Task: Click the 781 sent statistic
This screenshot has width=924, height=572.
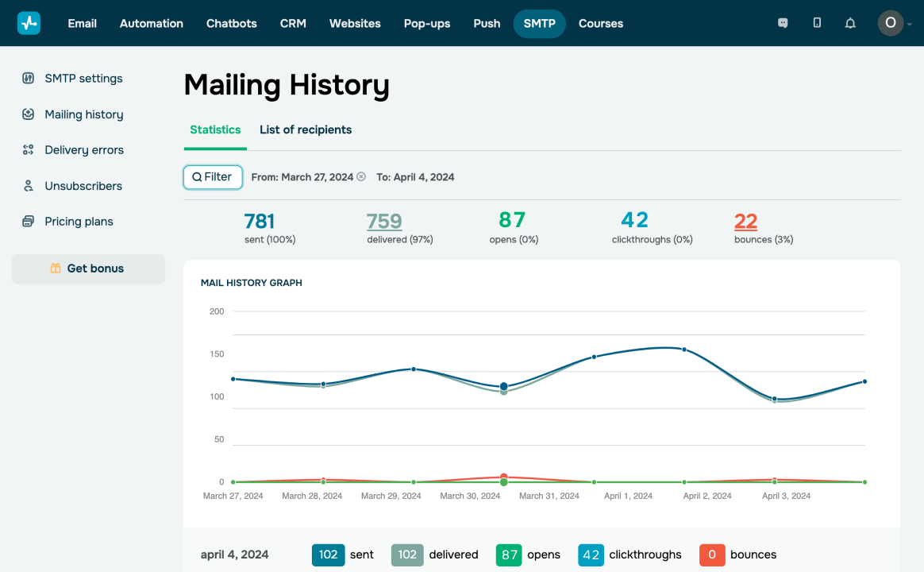Action: click(x=260, y=221)
